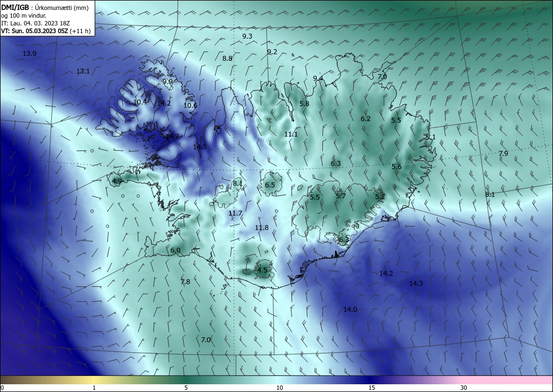
Task: Click the 11.7 map value
Action: point(235,213)
